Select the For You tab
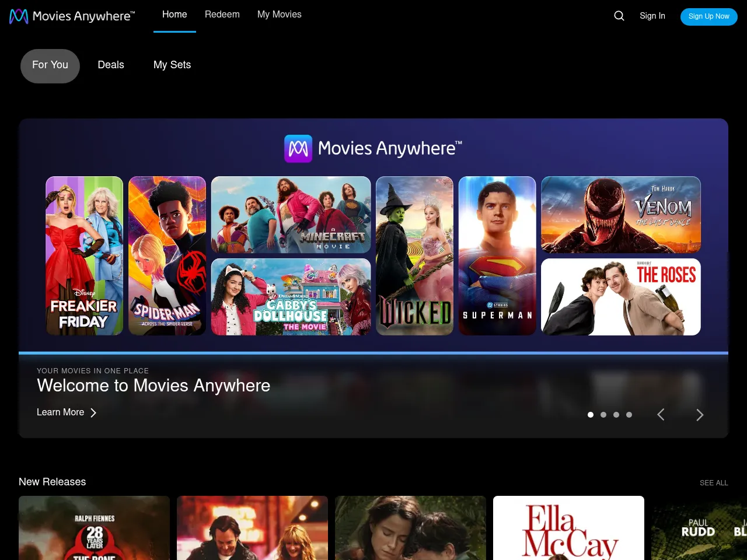Viewport: 747px width, 560px height. pyautogui.click(x=50, y=65)
